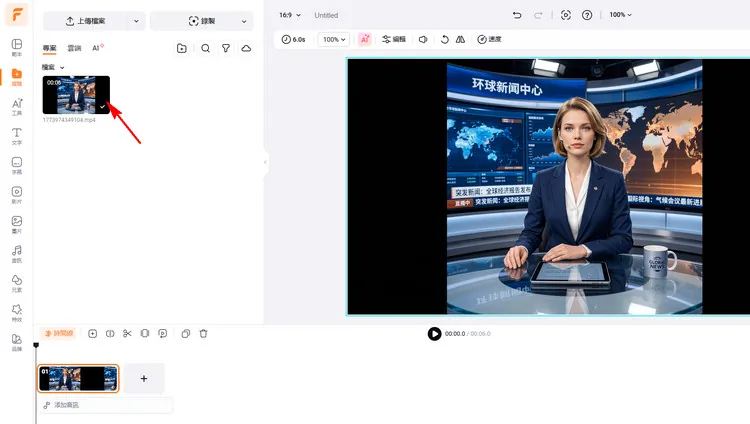This screenshot has height=424, width=750.
Task: Click the pink AI button above the preview
Action: [x=364, y=39]
